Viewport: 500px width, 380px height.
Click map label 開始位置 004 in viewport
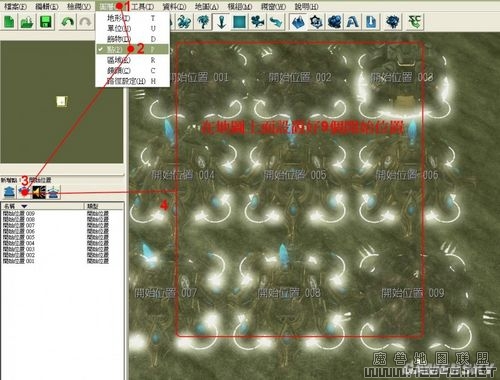coord(183,175)
